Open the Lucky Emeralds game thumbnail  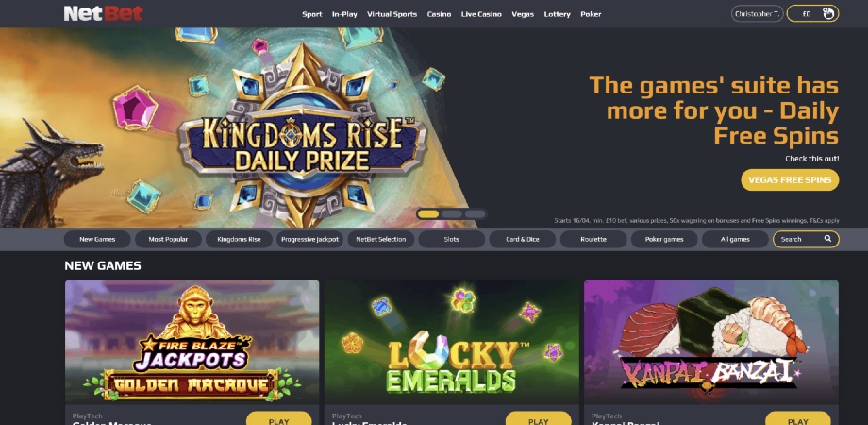click(452, 341)
